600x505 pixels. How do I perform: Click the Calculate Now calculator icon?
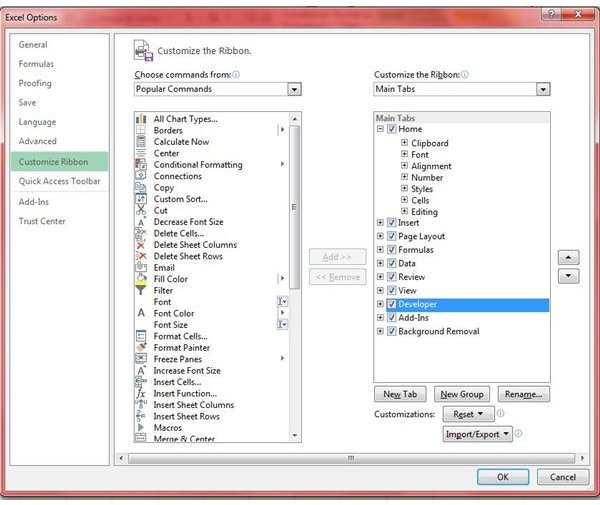point(141,142)
